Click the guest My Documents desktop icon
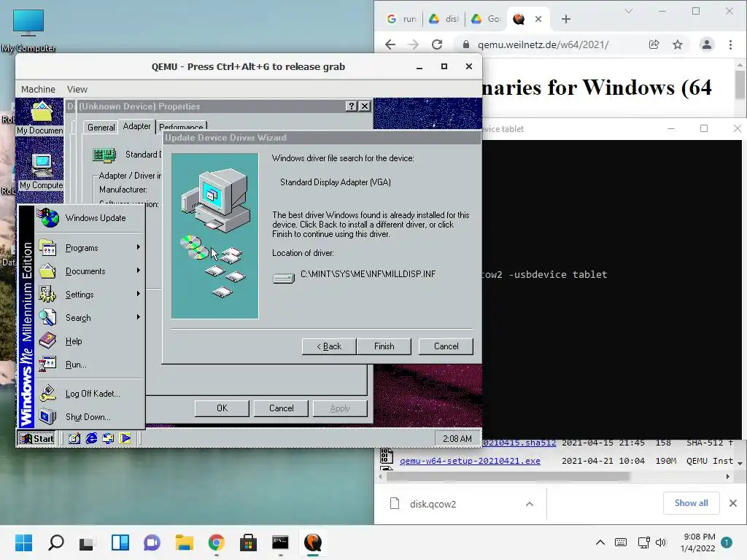Image resolution: width=747 pixels, height=560 pixels. [x=40, y=117]
